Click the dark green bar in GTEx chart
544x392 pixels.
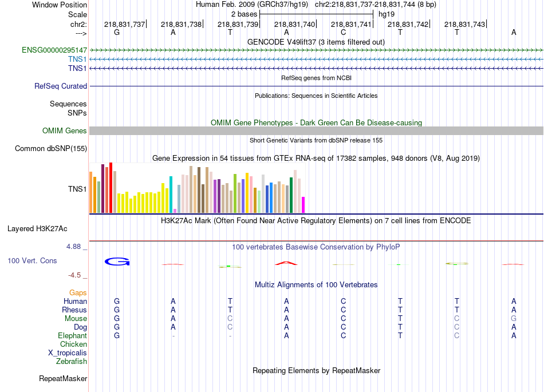click(291, 195)
